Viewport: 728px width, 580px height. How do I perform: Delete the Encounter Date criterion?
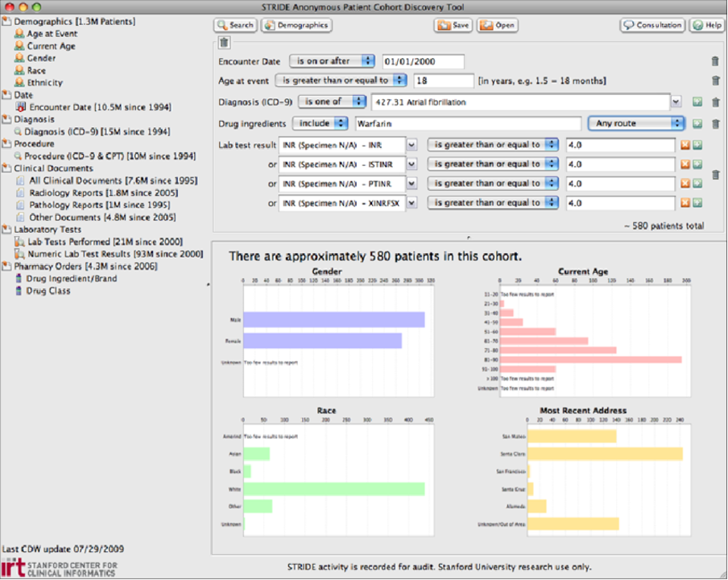[715, 61]
